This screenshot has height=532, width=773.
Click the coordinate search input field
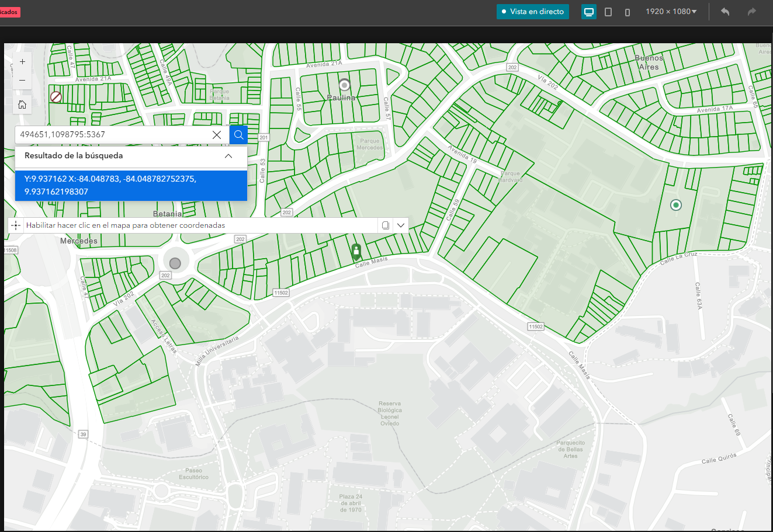click(x=114, y=135)
